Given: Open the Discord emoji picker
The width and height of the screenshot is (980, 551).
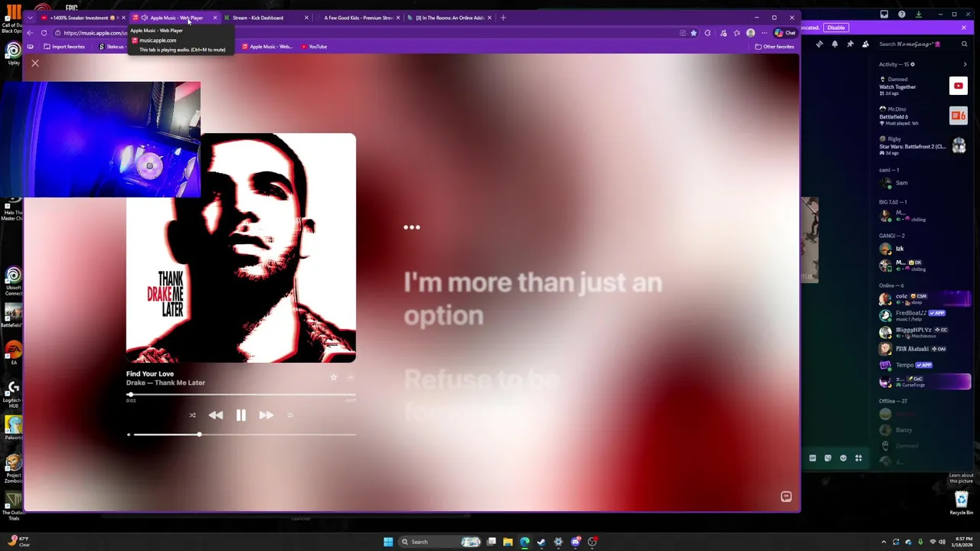Looking at the screenshot, I should [843, 458].
